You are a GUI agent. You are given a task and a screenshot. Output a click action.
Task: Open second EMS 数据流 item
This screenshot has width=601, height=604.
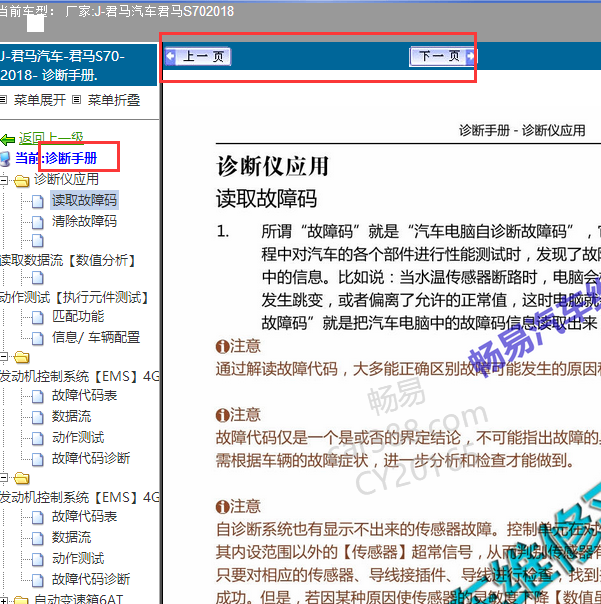coord(72,537)
